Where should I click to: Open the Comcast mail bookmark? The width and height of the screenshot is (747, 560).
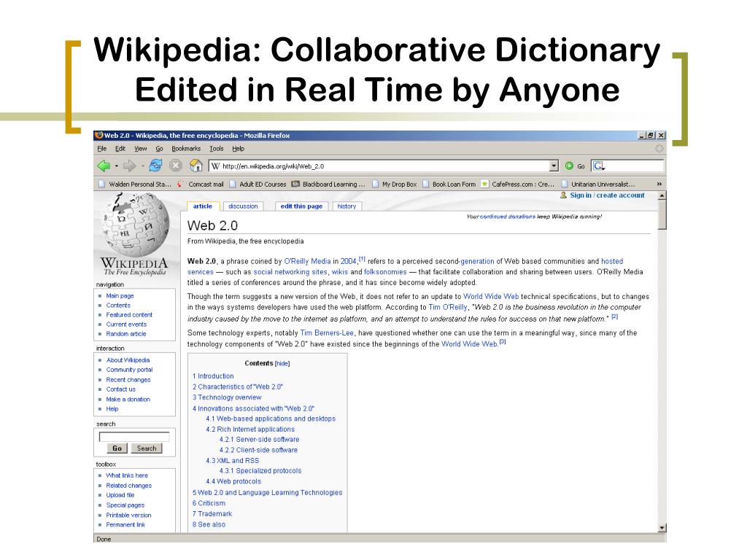pos(201,184)
